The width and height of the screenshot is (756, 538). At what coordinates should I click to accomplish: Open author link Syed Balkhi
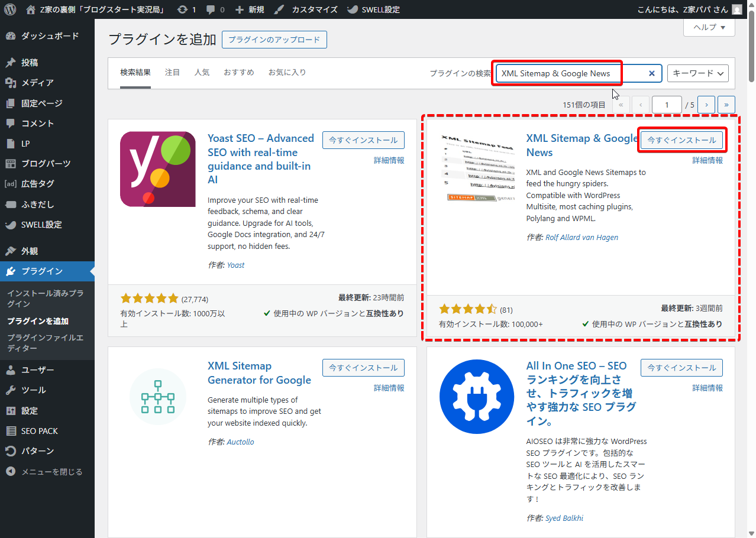[x=564, y=518]
